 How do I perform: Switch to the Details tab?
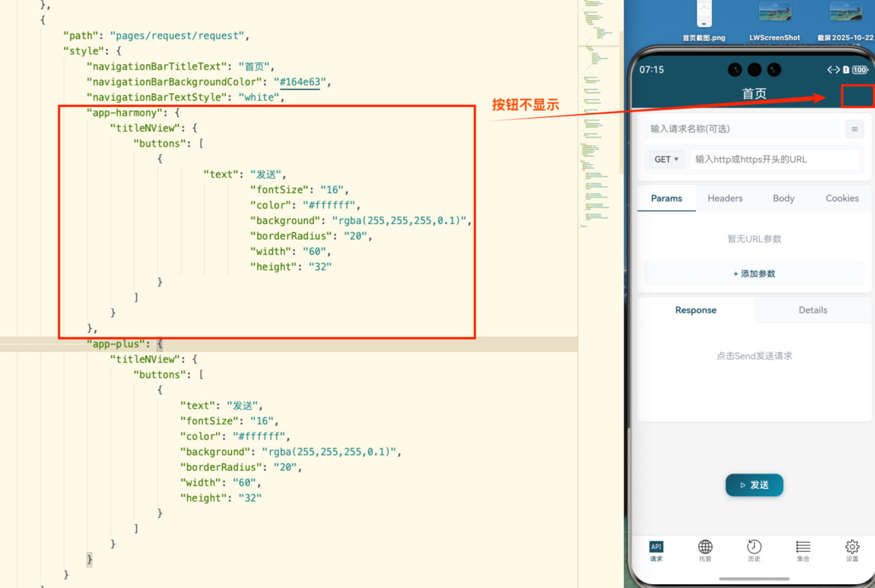click(813, 310)
